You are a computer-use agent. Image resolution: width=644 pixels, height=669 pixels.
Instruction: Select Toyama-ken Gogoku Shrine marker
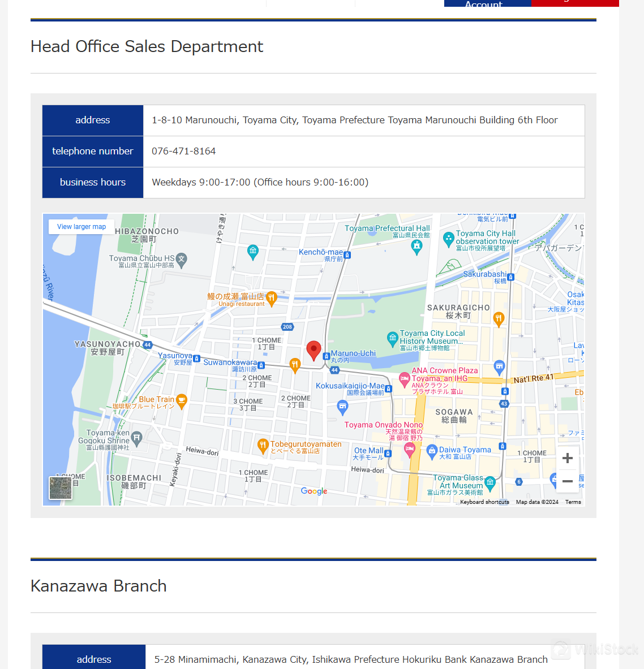[136, 438]
